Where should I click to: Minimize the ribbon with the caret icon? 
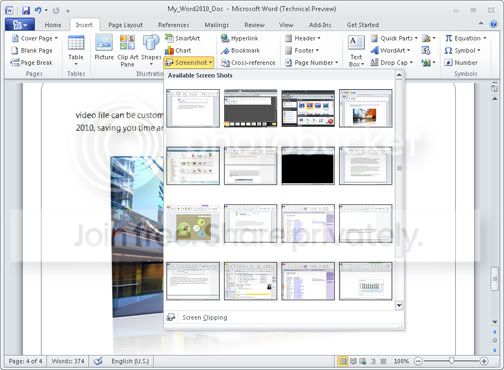(x=481, y=24)
